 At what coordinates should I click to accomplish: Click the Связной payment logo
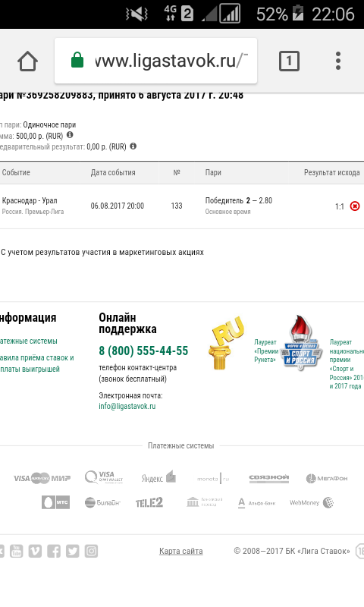tap(269, 478)
